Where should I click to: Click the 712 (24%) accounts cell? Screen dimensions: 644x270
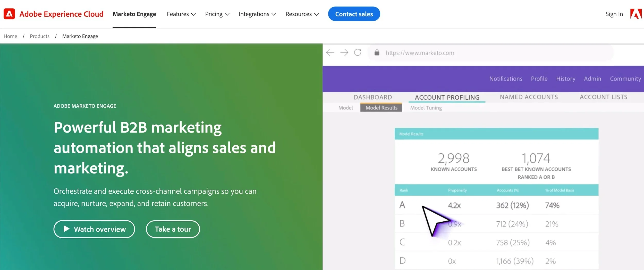point(512,224)
